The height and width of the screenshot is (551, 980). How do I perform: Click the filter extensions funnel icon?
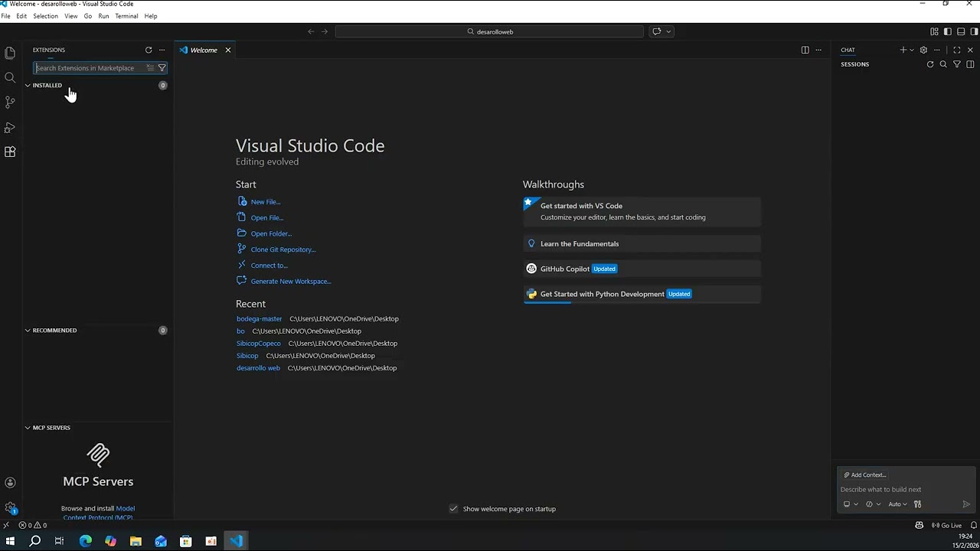162,68
